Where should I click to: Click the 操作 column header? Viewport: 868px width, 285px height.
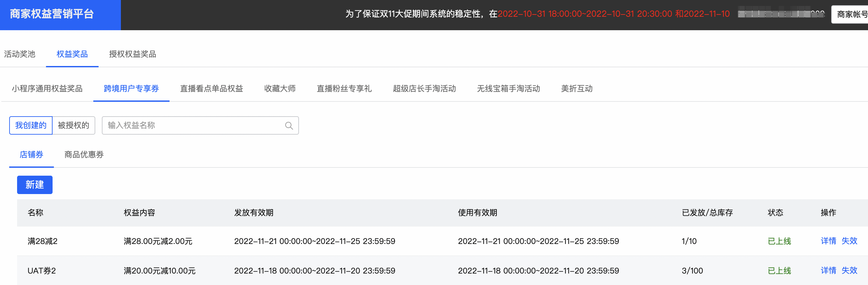(828, 213)
